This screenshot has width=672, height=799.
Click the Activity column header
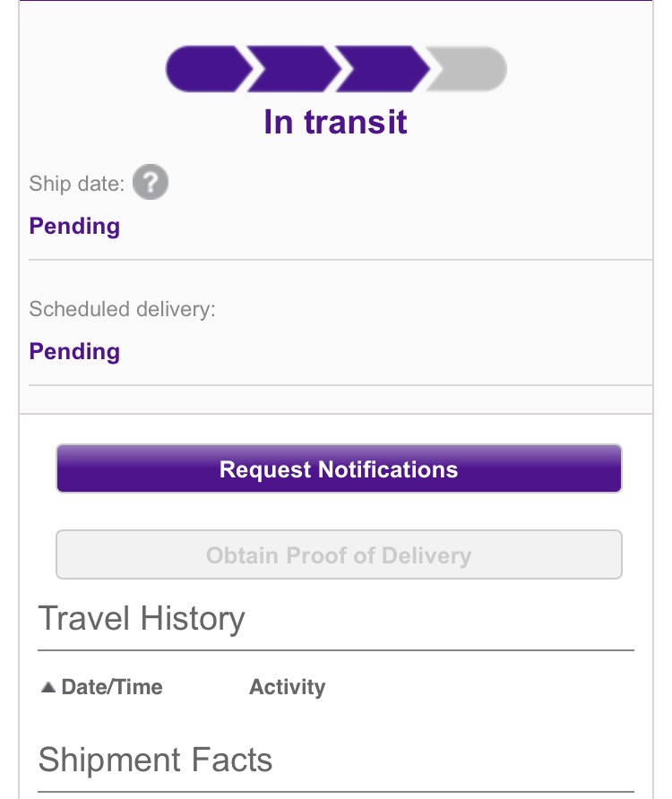[x=287, y=687]
